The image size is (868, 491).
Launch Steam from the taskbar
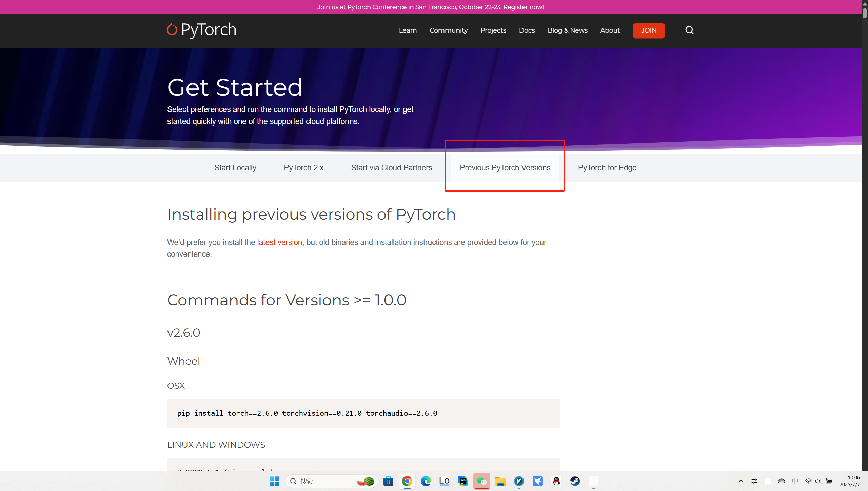pos(575,481)
